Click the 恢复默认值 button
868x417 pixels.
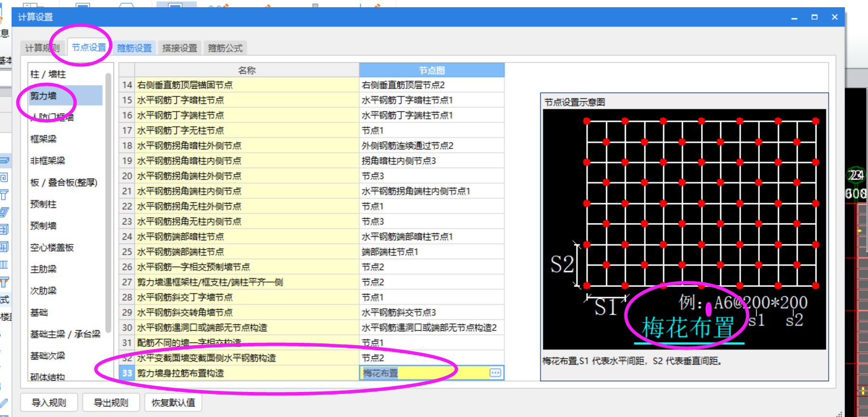(x=173, y=403)
